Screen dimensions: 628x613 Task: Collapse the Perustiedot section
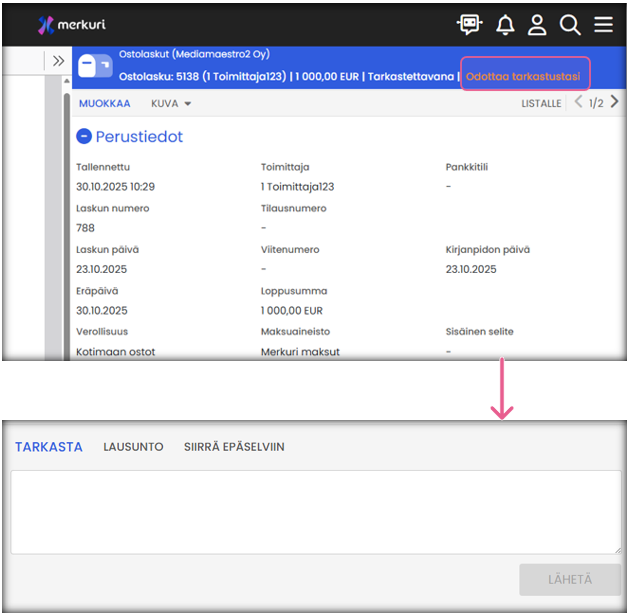pyautogui.click(x=84, y=136)
